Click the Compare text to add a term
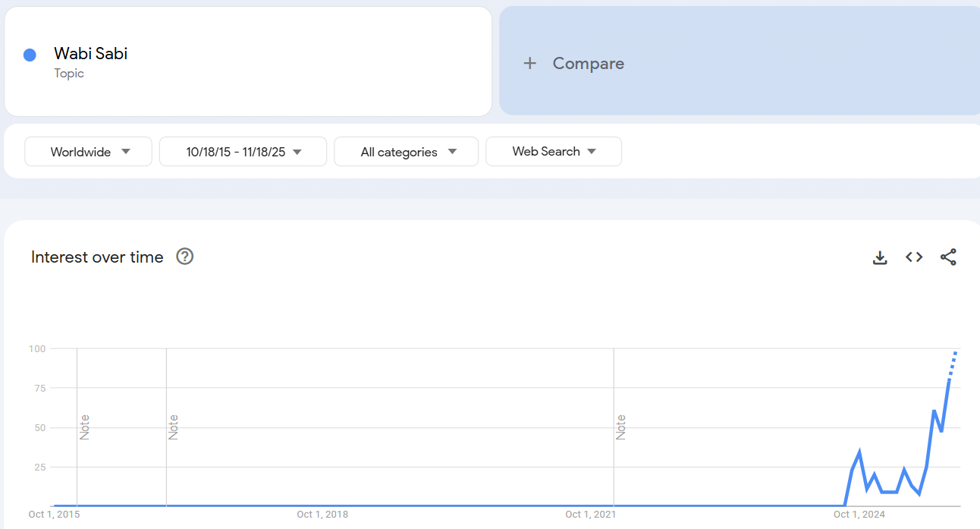Screen dimensions: 980x529 pos(588,64)
